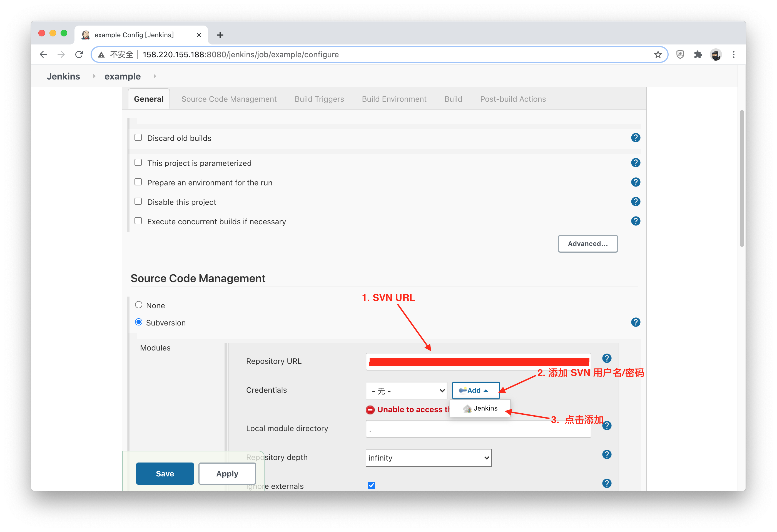
Task: Open example job breadcrumb link
Action: click(x=122, y=76)
